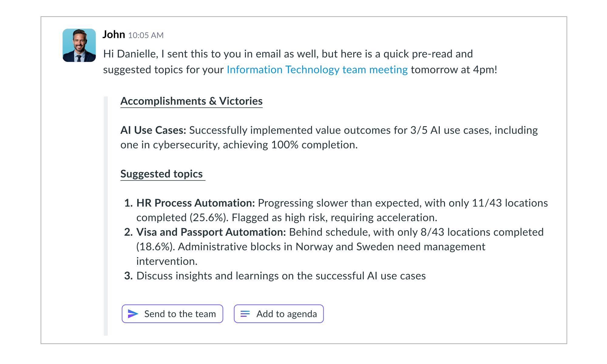The width and height of the screenshot is (607, 364).
Task: Click the Add to agenda button
Action: pyautogui.click(x=279, y=314)
